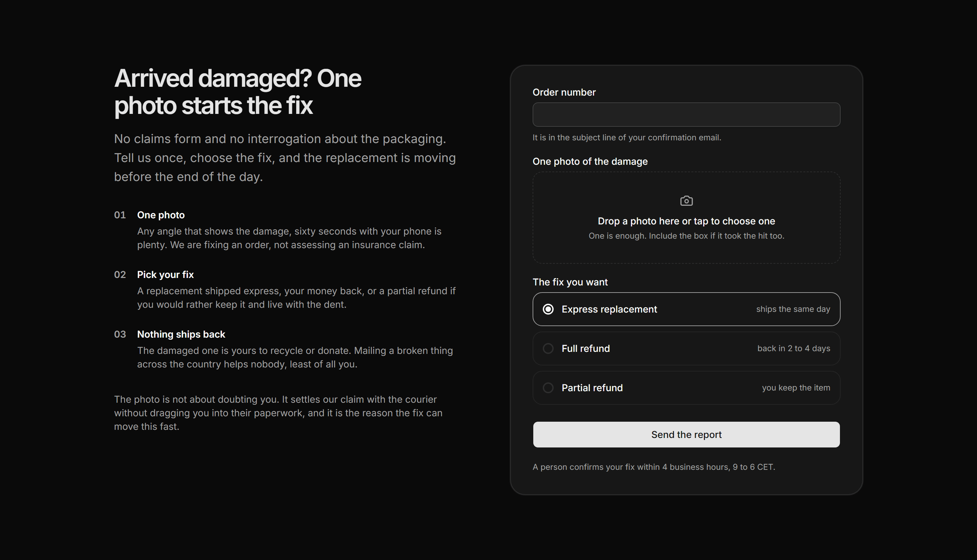Click the step number 02

120,275
